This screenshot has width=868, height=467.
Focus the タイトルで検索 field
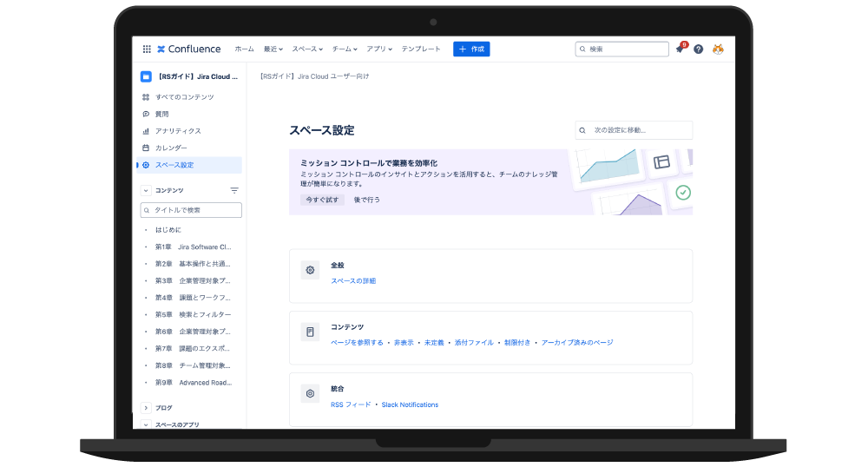tap(191, 210)
